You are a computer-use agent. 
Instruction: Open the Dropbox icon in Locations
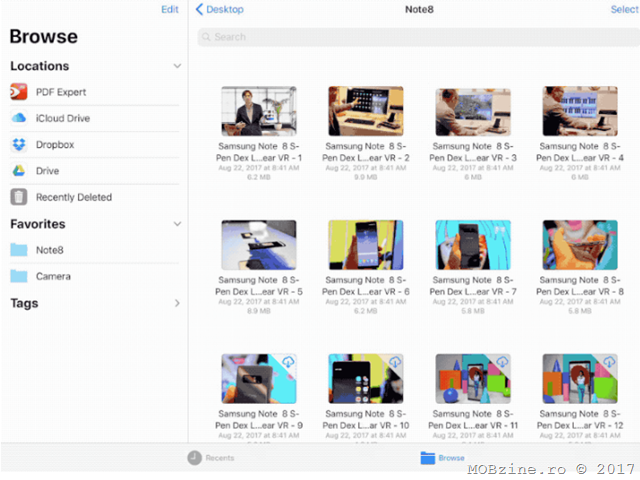(x=19, y=144)
